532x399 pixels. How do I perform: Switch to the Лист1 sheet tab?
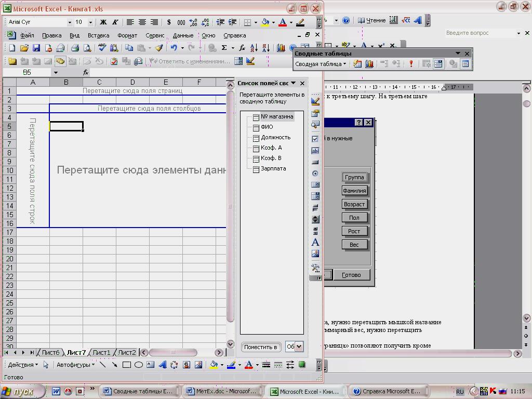tap(101, 353)
